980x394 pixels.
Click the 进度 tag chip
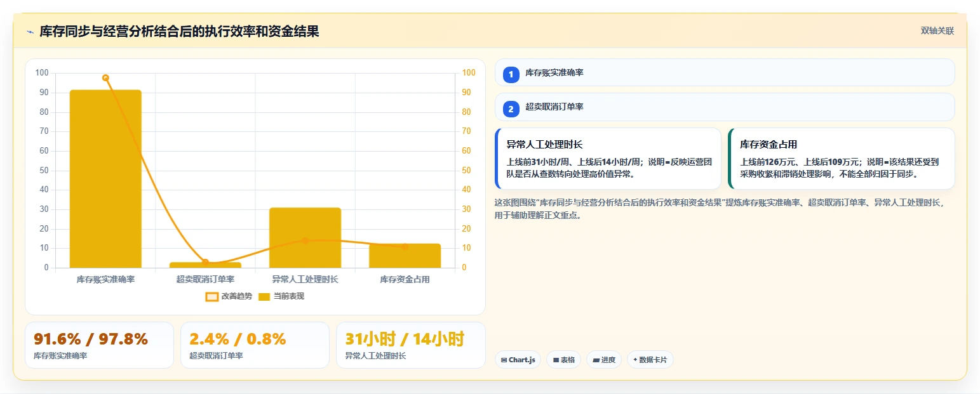pos(604,360)
